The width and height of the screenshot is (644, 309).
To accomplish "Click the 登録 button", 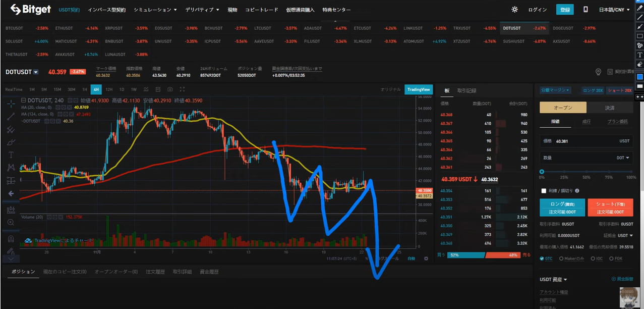I will tap(565, 10).
